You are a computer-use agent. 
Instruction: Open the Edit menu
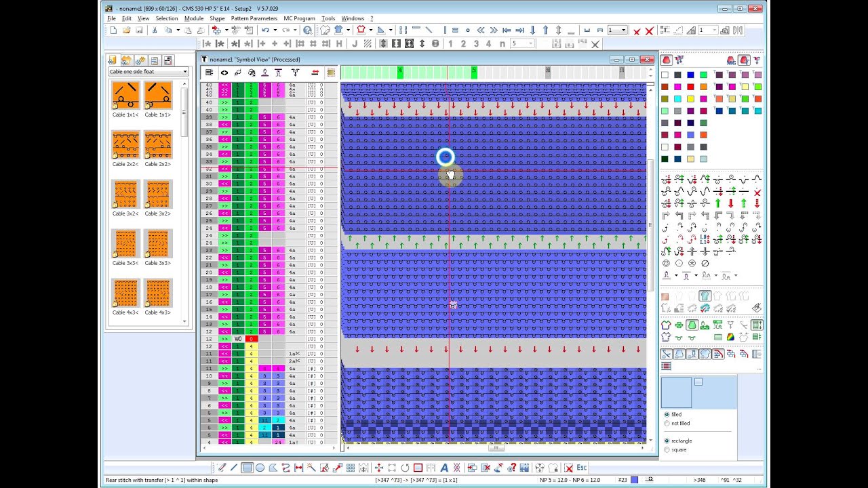pos(127,18)
